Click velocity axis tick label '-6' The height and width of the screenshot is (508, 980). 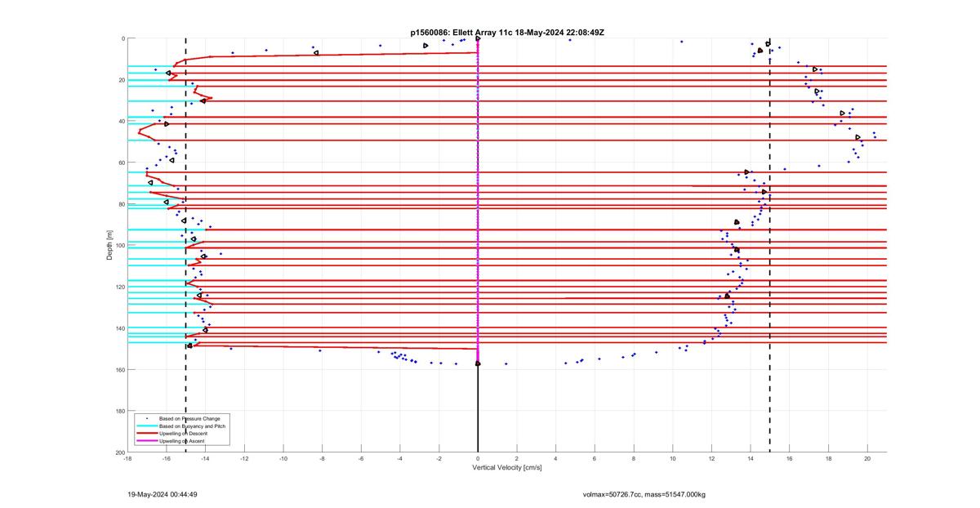coord(361,458)
